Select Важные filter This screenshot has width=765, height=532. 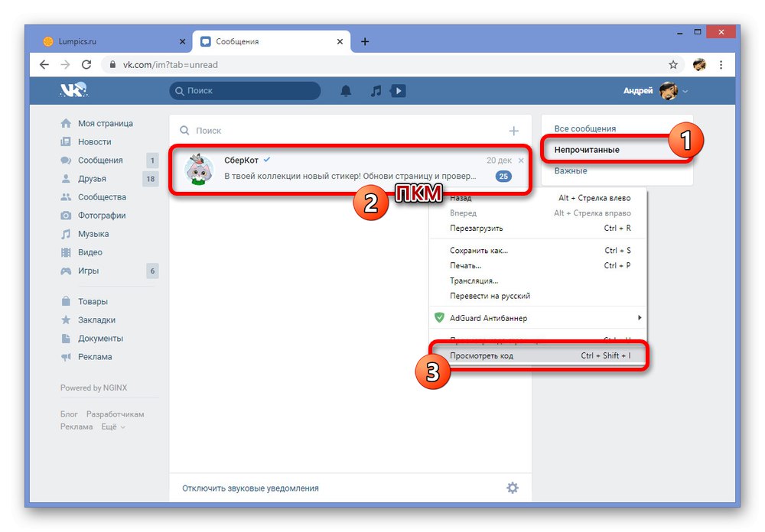coord(571,170)
